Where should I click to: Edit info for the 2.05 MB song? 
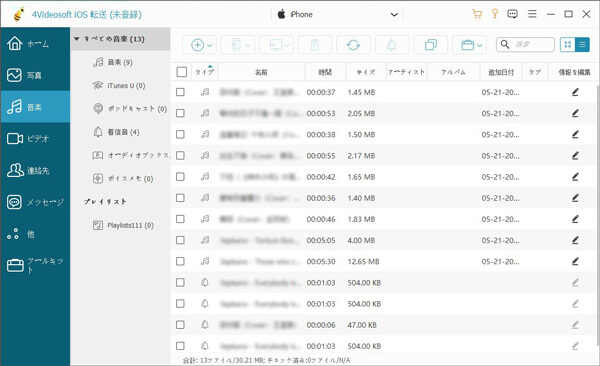point(575,113)
